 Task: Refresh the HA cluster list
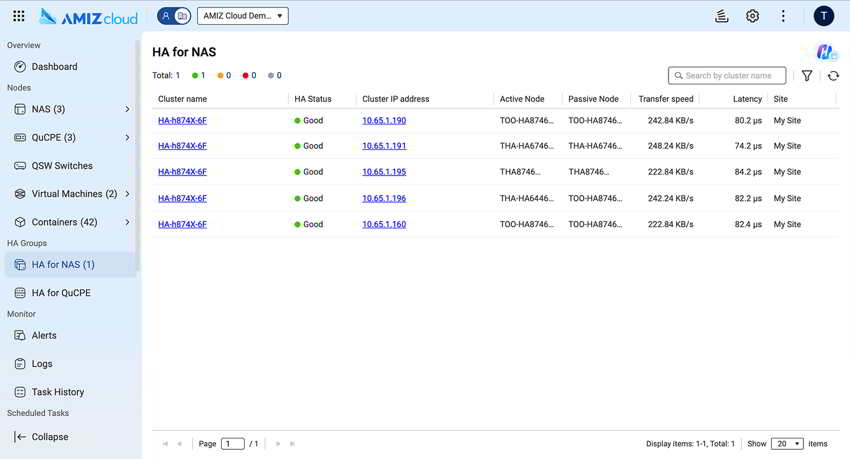pos(833,76)
